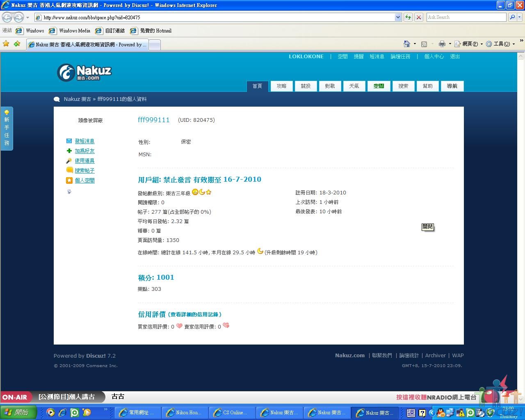Screen dimensions: 525x420
Task: Switch to the CS Online... taskbar window
Action: pyautogui.click(x=232, y=413)
